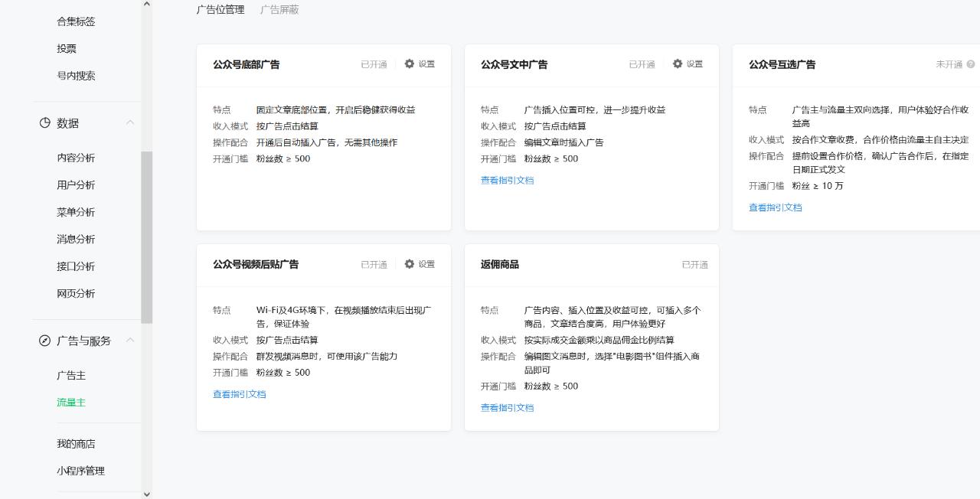Select 广告主 in the sidebar
The height and width of the screenshot is (499, 980).
click(71, 375)
